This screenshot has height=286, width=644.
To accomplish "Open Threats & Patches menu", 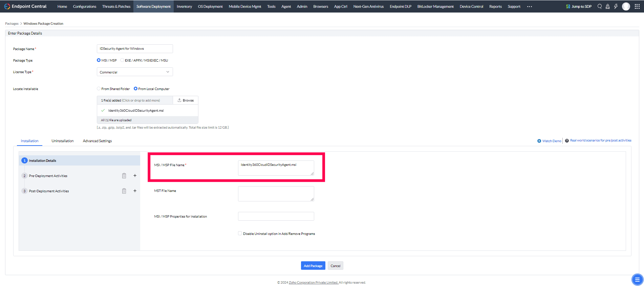I will click(116, 6).
